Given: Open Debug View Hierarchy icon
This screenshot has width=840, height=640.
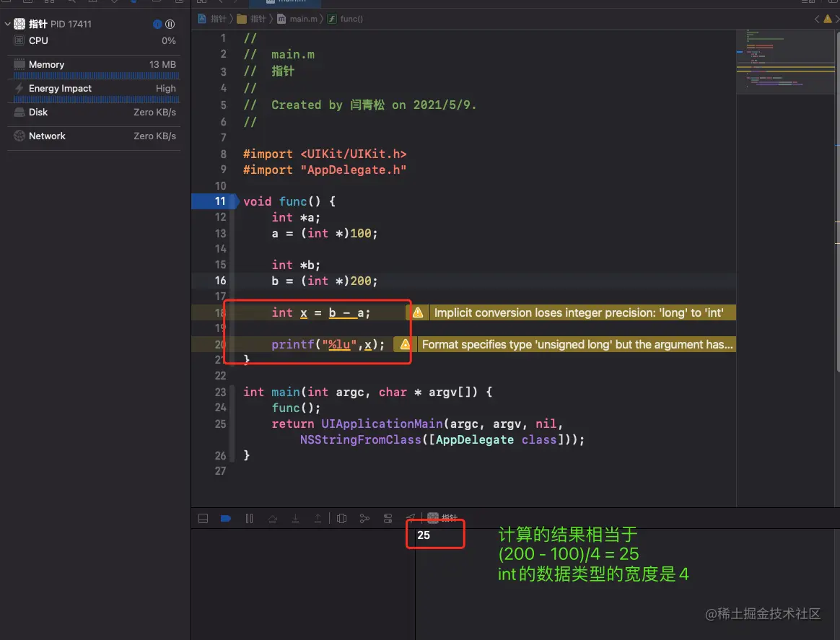Looking at the screenshot, I should pyautogui.click(x=342, y=519).
